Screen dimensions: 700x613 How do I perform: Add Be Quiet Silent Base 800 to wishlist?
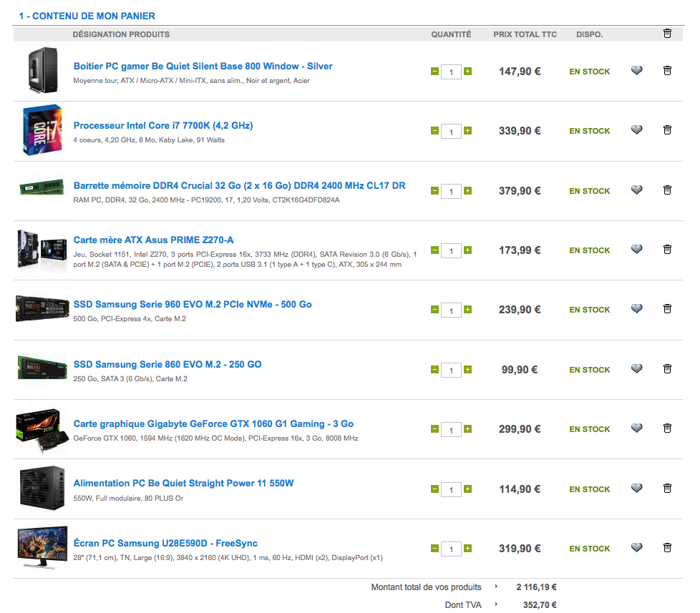[x=636, y=71]
